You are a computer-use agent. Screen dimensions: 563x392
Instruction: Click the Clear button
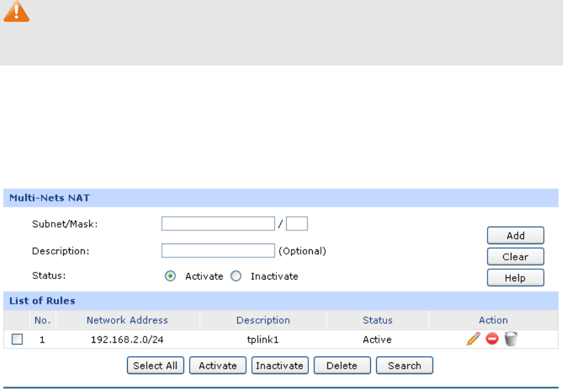tap(515, 257)
